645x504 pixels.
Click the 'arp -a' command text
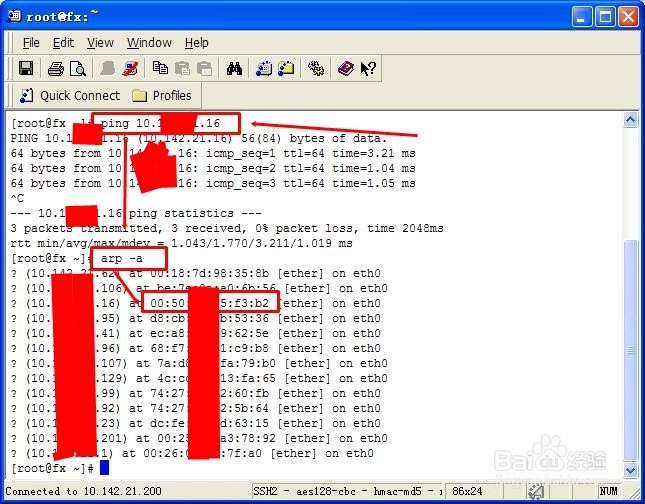coord(121,258)
